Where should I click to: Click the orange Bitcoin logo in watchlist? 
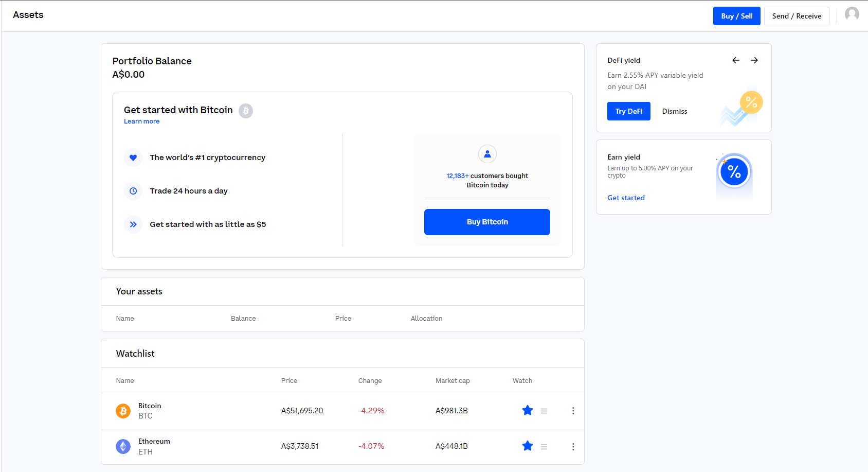[123, 411]
